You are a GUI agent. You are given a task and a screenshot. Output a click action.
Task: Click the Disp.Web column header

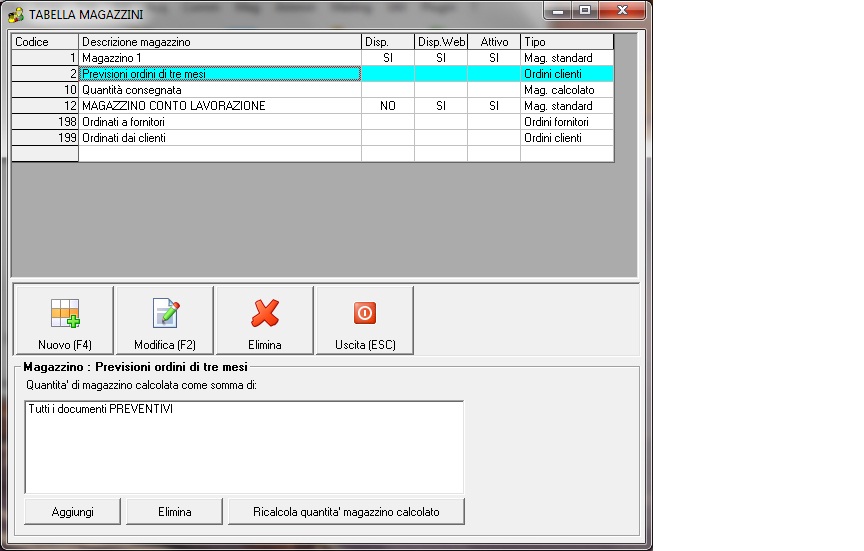pyautogui.click(x=441, y=42)
